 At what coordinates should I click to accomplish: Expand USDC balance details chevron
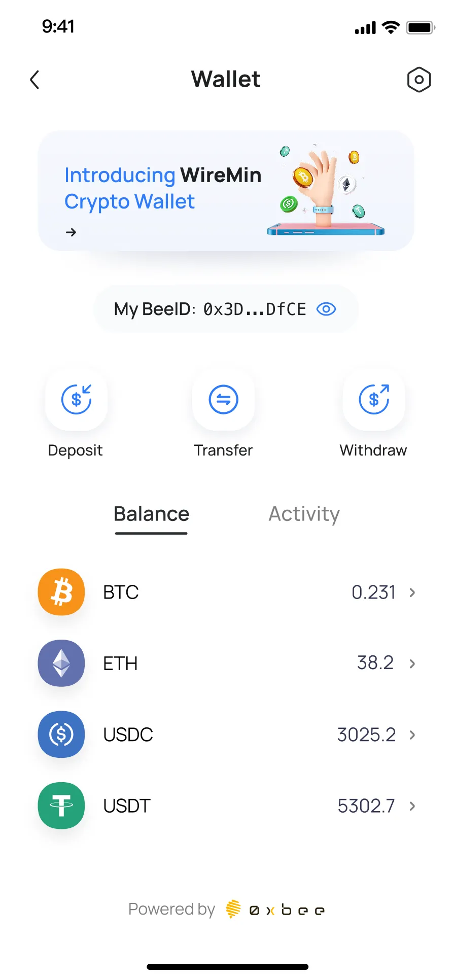[412, 734]
